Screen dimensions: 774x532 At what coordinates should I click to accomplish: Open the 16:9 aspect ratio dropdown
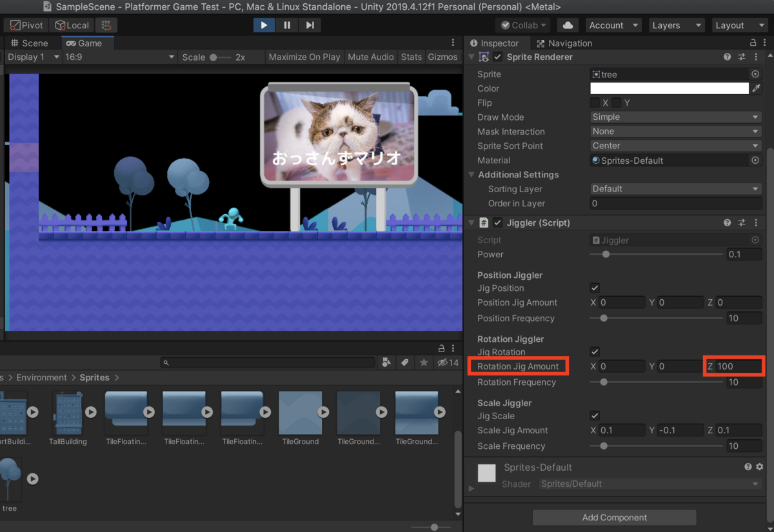click(120, 57)
